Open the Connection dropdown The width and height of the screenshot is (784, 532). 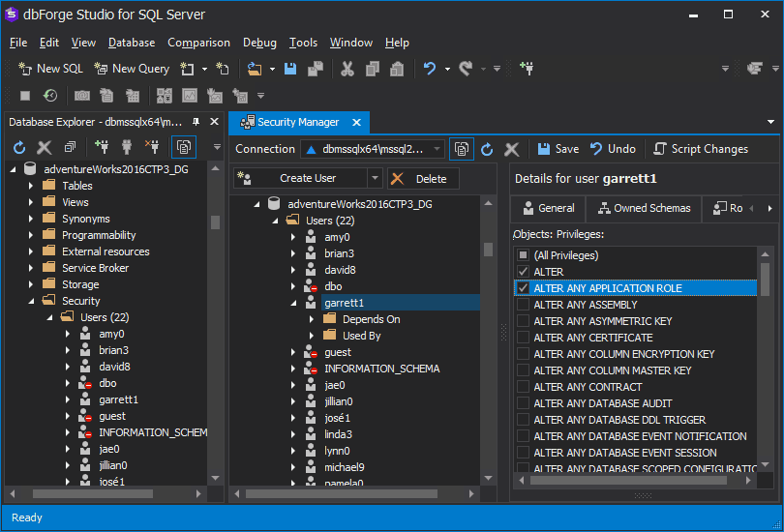click(437, 149)
